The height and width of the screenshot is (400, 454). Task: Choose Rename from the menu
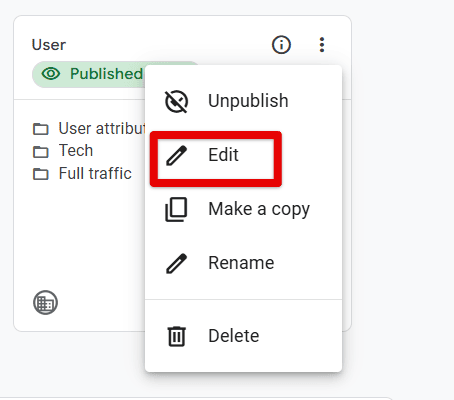tap(243, 263)
